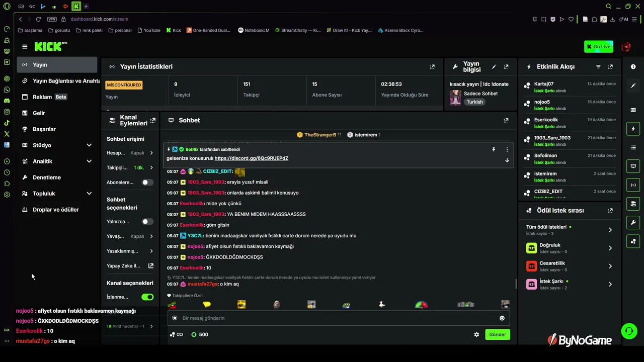Go to the Reklam Beta page
Image resolution: width=644 pixels, height=362 pixels.
coord(57,97)
